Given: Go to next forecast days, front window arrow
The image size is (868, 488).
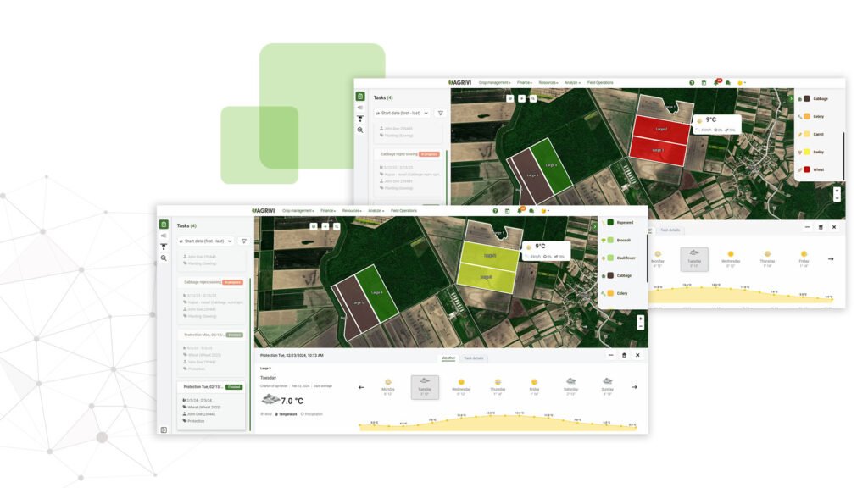Looking at the screenshot, I should 634,387.
